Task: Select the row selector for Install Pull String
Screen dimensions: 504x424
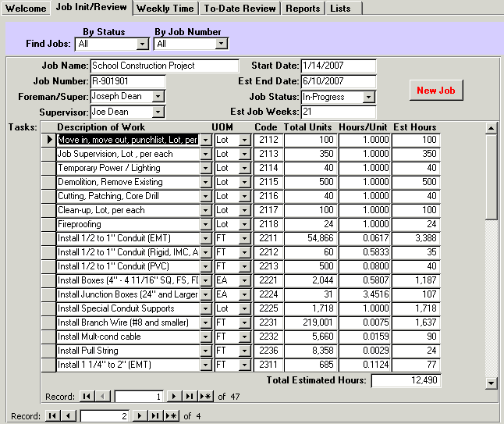Action: 48,351
